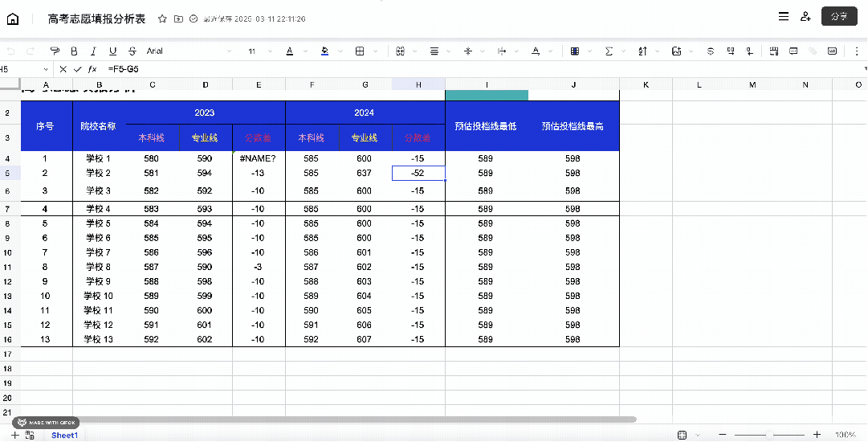868x442 pixels.
Task: Add a new sheet with plus icon
Action: point(14,435)
